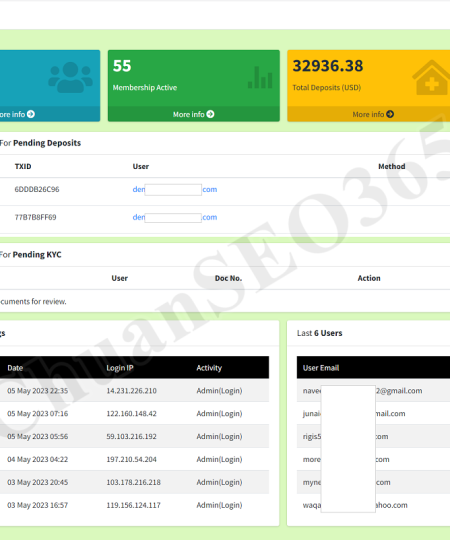Image resolution: width=450 pixels, height=540 pixels.
Task: Click arrow icon beside Membership More info
Action: coord(210,114)
